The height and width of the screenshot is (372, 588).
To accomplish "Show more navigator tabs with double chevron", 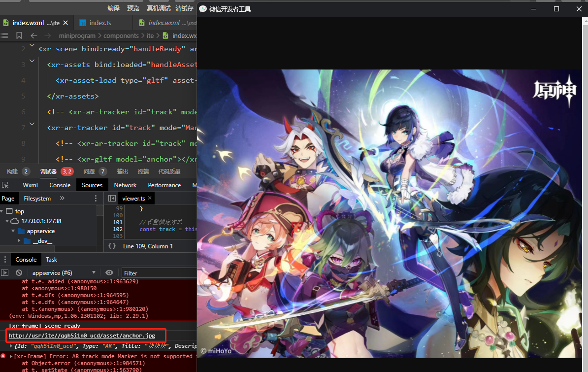I will point(62,198).
